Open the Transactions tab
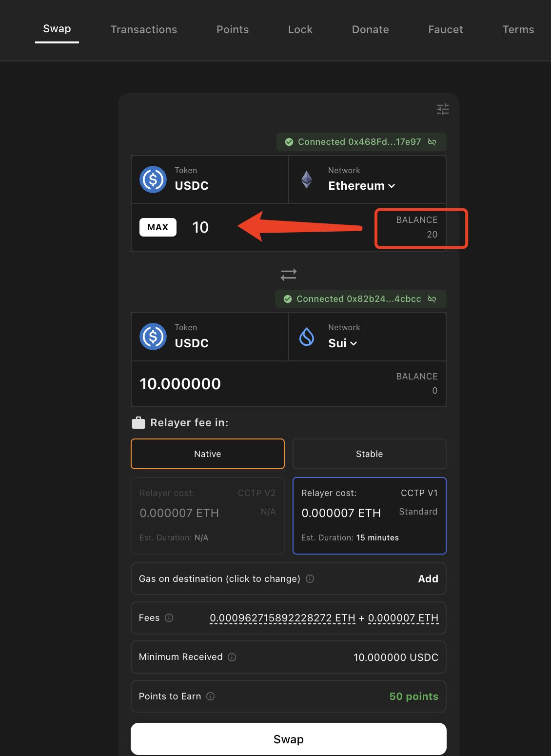This screenshot has height=756, width=551. pos(144,29)
